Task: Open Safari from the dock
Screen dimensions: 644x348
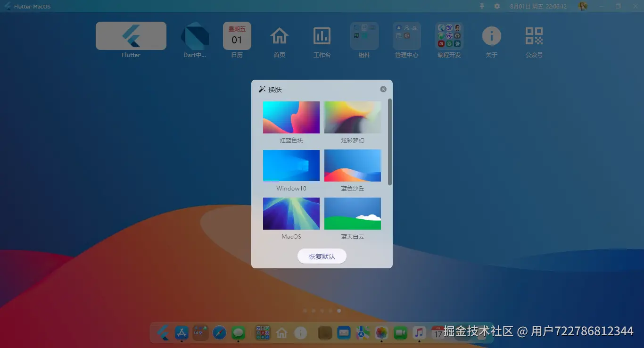Action: click(x=219, y=332)
